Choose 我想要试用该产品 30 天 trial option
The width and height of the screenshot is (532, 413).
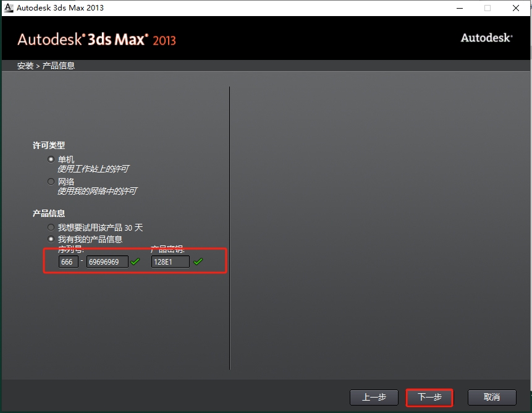point(51,228)
